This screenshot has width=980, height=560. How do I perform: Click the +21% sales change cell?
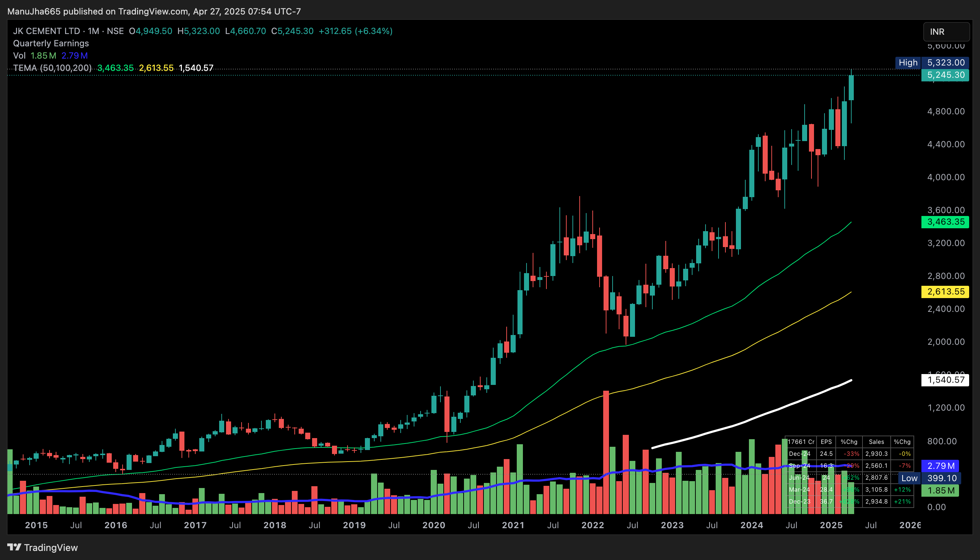pos(902,501)
